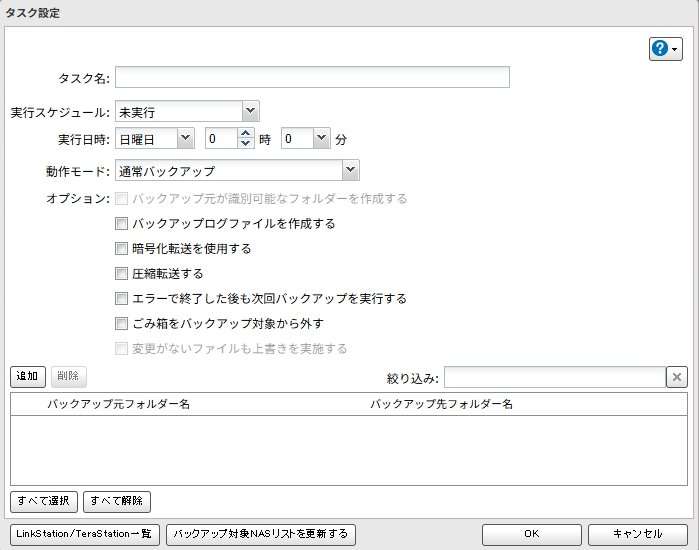
Task: Toggle 暗号化転送を使用する checkbox
Action: pyautogui.click(x=122, y=249)
